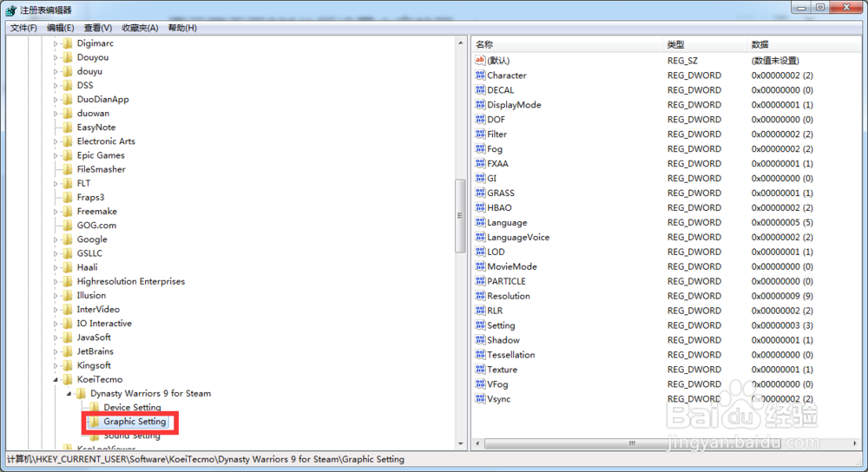
Task: Click the folder icon of Device Setting key
Action: point(94,407)
